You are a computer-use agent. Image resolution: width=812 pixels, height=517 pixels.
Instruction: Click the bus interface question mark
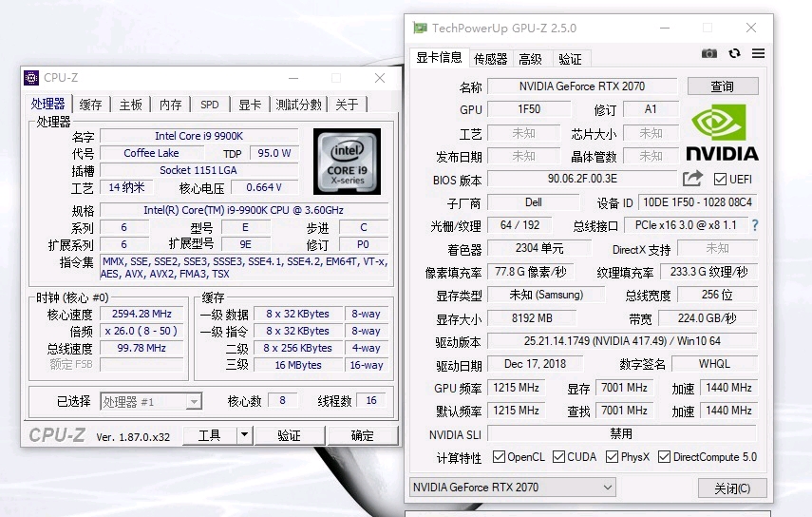[755, 225]
